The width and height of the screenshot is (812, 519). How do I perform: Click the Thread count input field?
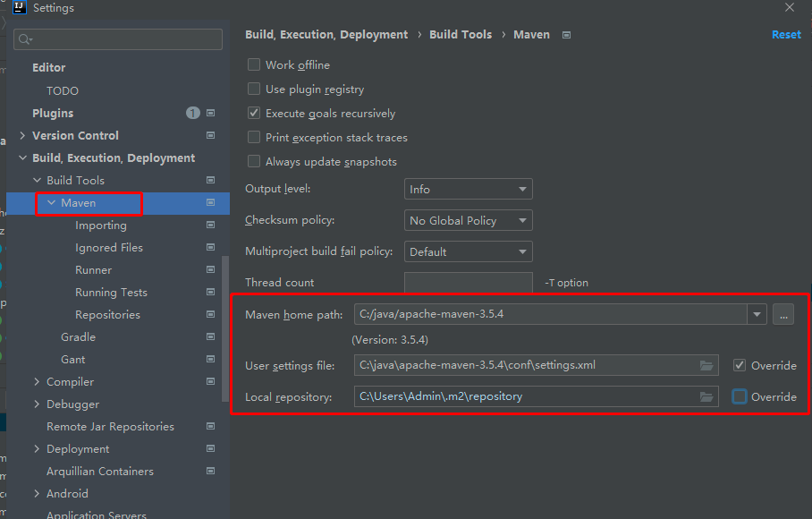click(x=468, y=283)
